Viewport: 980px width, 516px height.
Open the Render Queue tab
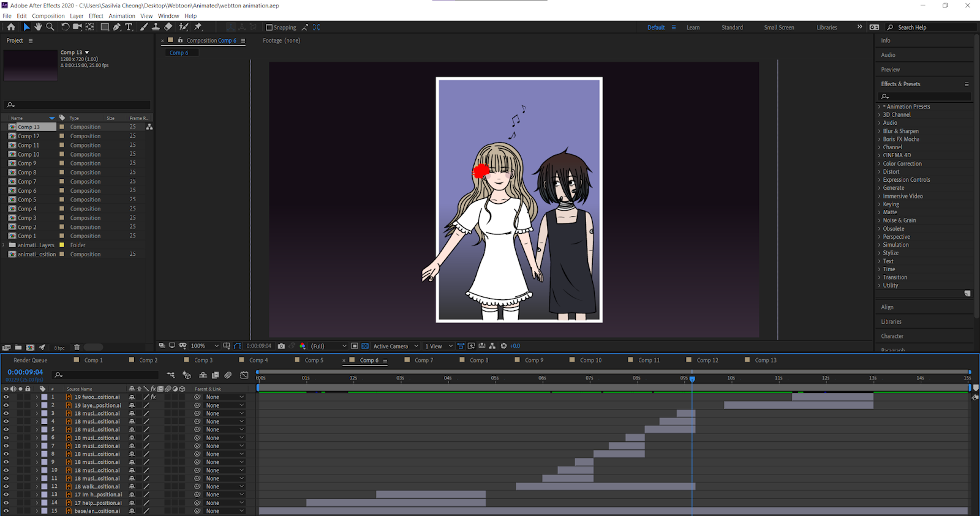(31, 360)
